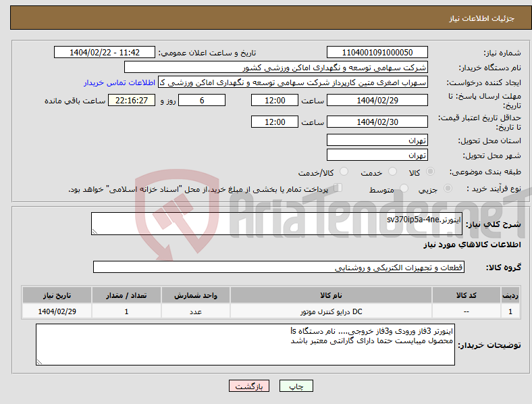Click the buyer organization name field
The width and height of the screenshot is (532, 404).
pos(276,67)
